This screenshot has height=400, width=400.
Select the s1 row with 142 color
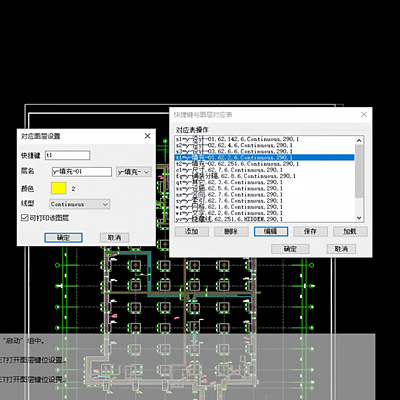coord(265,139)
